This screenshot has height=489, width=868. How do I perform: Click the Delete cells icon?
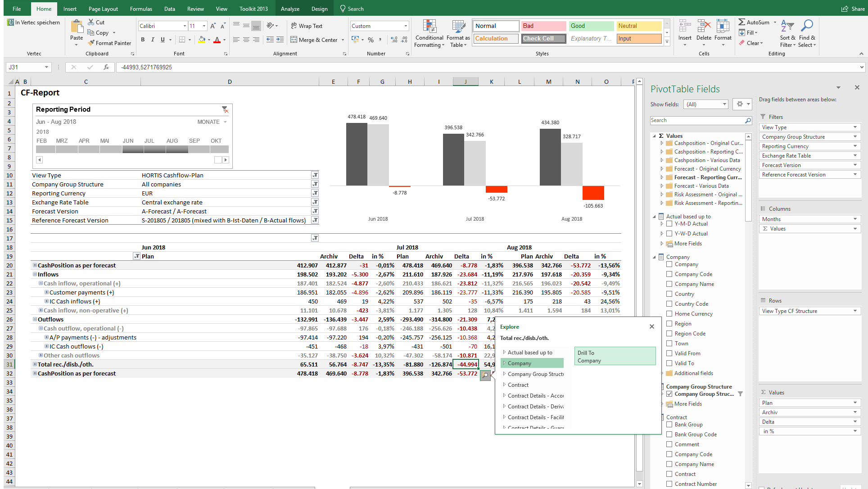pyautogui.click(x=704, y=26)
